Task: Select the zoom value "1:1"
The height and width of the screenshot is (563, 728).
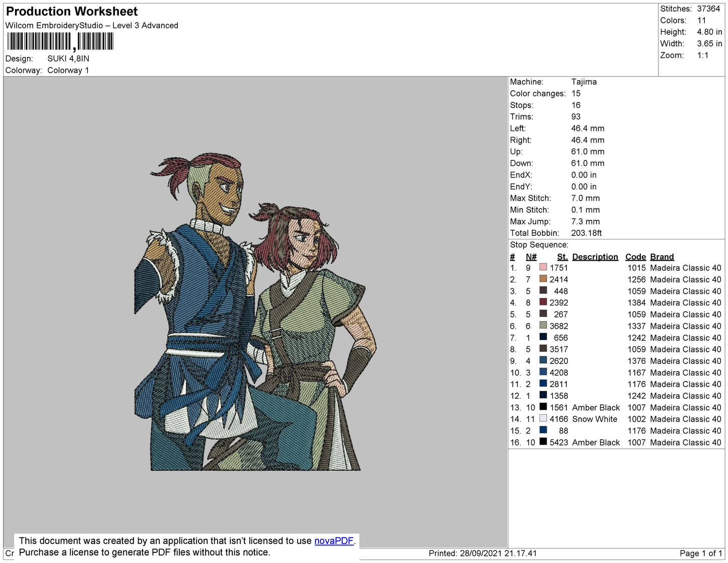Action: [x=703, y=55]
